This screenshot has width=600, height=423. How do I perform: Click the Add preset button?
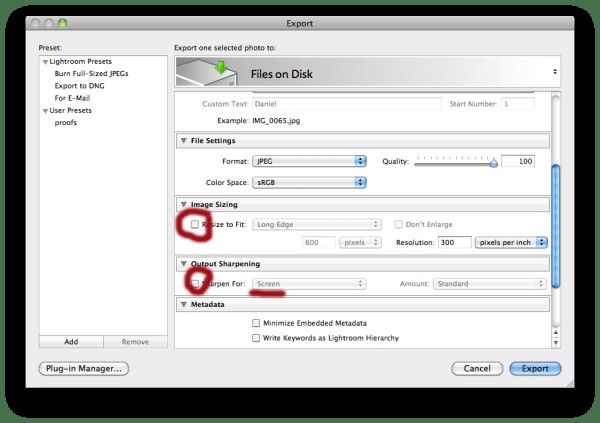(71, 341)
